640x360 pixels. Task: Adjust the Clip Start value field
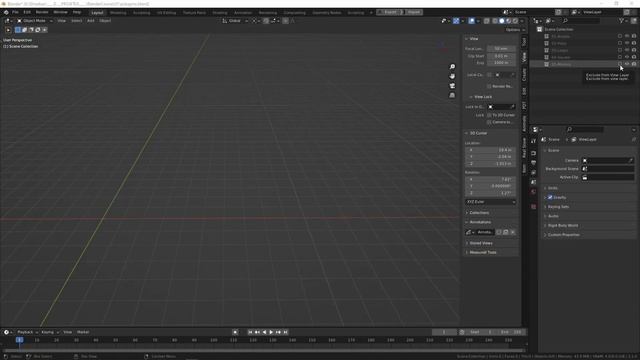coord(501,56)
